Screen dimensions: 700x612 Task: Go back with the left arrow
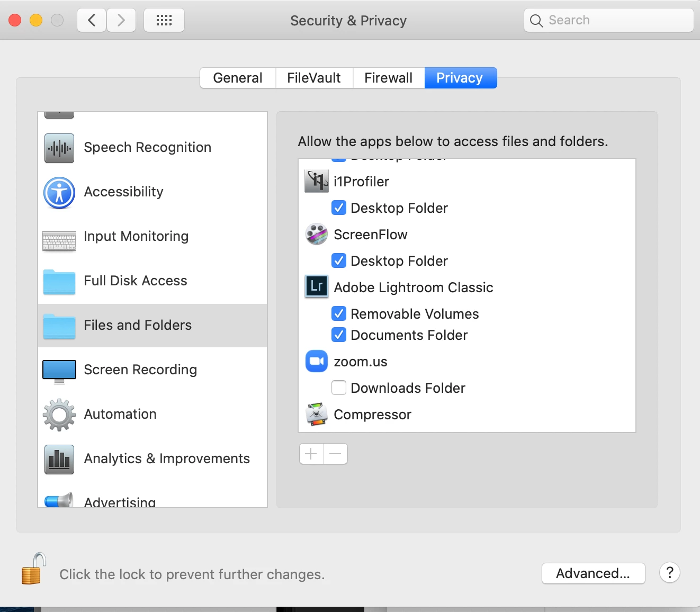(92, 20)
